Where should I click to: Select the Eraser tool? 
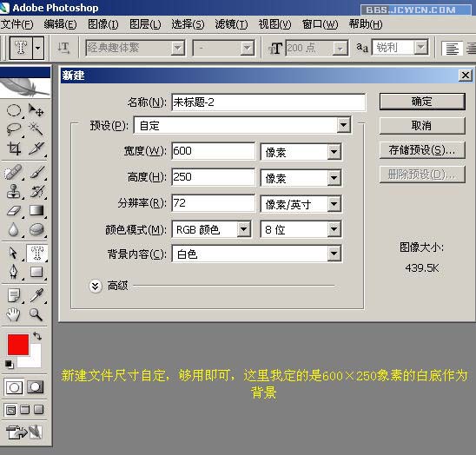pyautogui.click(x=14, y=210)
